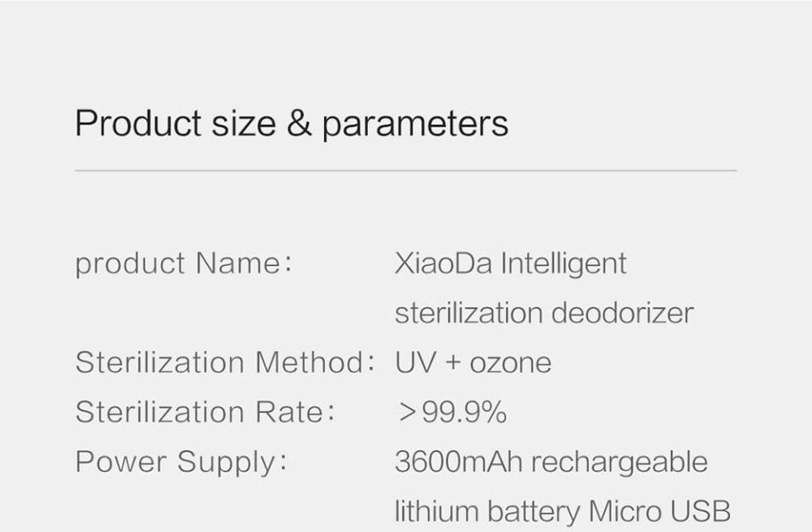Click the word 'ozone' in the method value

(511, 363)
